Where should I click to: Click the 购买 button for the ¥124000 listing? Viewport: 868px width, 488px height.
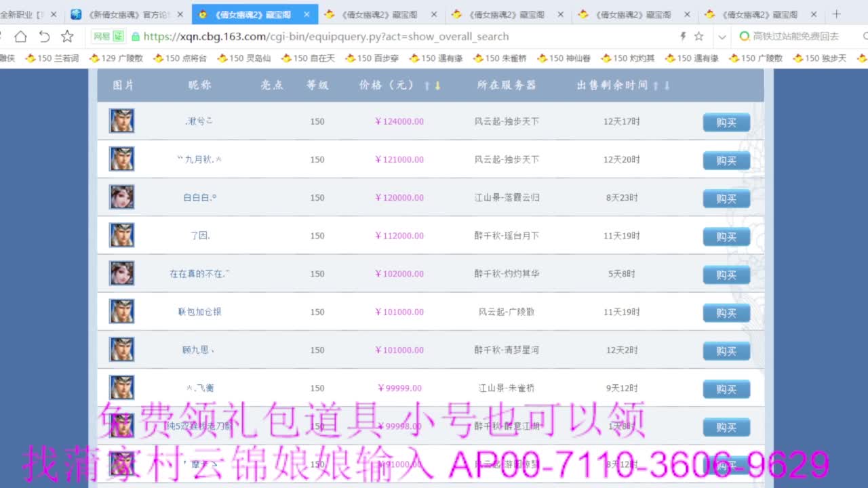coord(726,123)
